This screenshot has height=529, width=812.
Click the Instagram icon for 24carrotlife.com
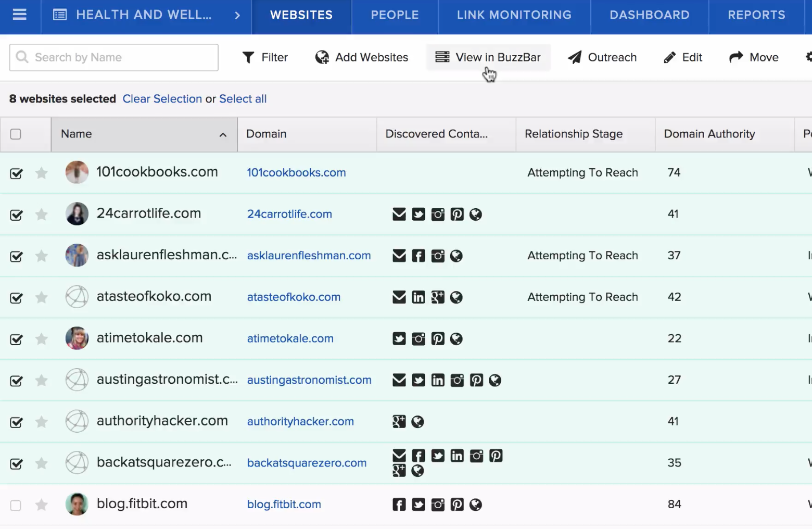click(x=438, y=214)
